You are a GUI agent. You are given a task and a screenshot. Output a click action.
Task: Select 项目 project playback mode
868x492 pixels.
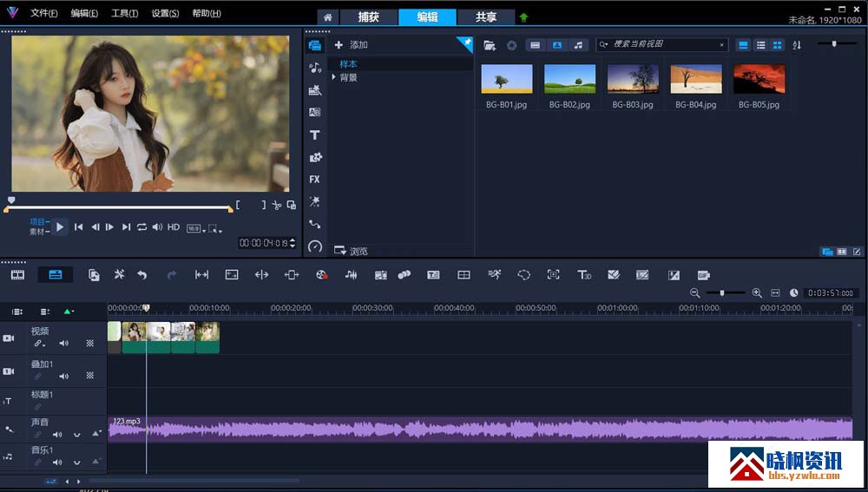(x=39, y=222)
